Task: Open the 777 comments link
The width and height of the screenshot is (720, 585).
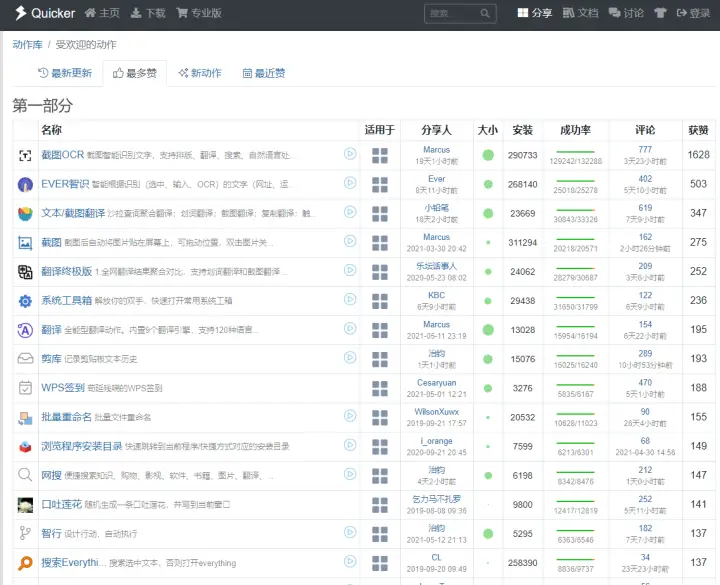Action: coord(645,149)
